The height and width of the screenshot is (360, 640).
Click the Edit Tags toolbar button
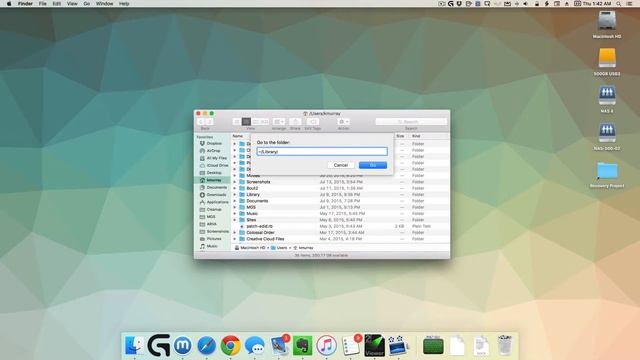pos(313,122)
